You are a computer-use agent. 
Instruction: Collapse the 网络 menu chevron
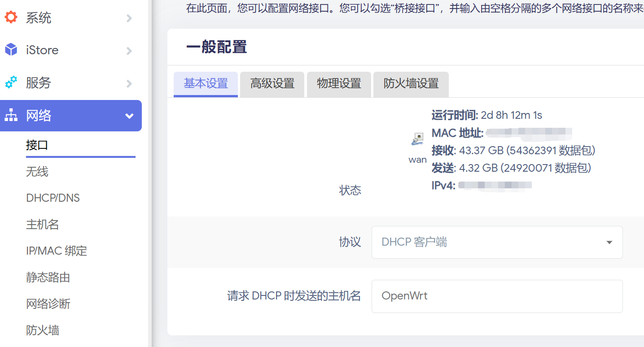coord(129,116)
